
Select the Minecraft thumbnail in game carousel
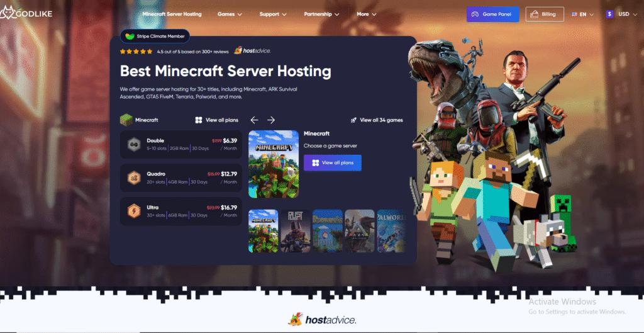[x=264, y=231]
